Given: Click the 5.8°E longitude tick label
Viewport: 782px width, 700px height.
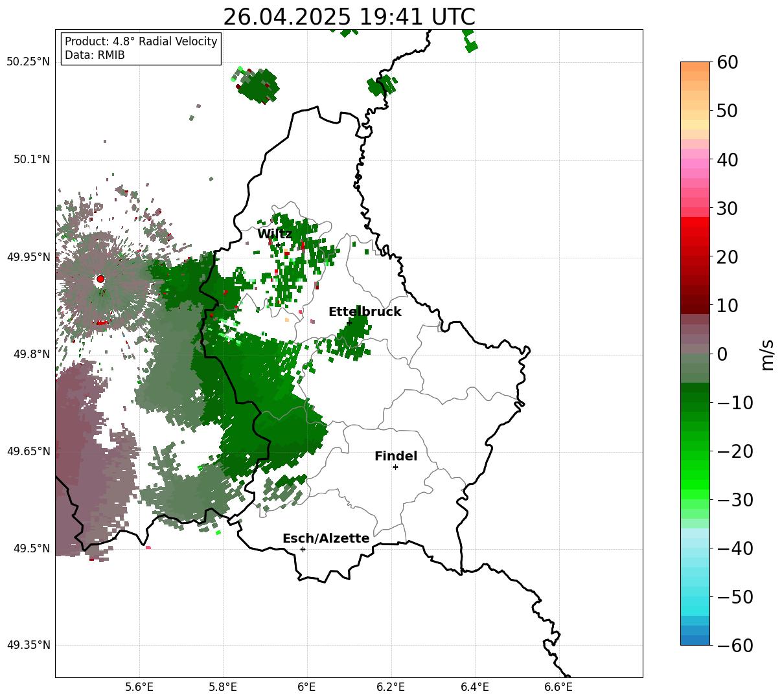Looking at the screenshot, I should point(224,687).
